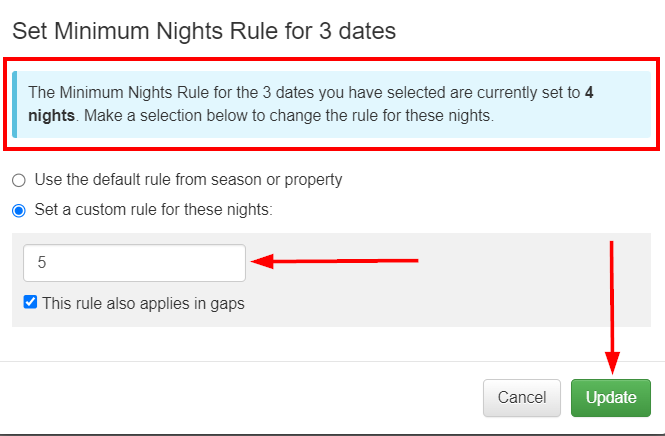Viewport: 665px width, 436px height.
Task: Click the 'This rule also applies in gaps' text
Action: [x=143, y=302]
